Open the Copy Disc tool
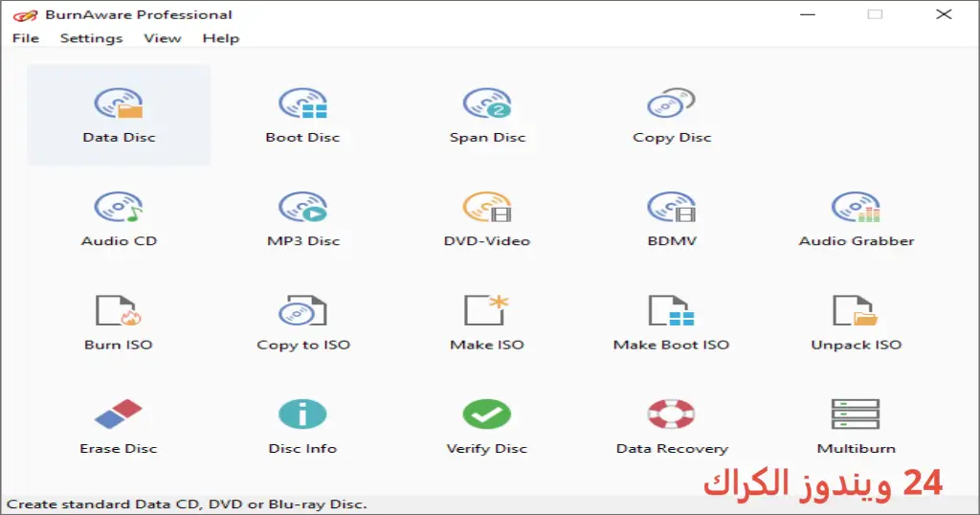The width and height of the screenshot is (980, 515). 672,115
